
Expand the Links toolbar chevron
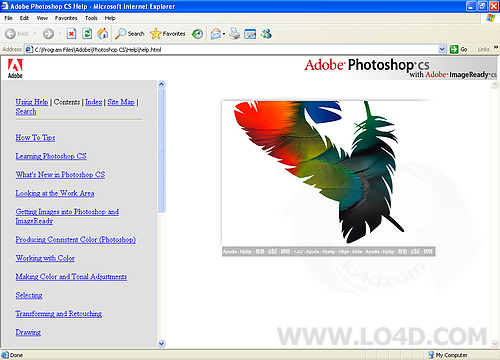496,48
